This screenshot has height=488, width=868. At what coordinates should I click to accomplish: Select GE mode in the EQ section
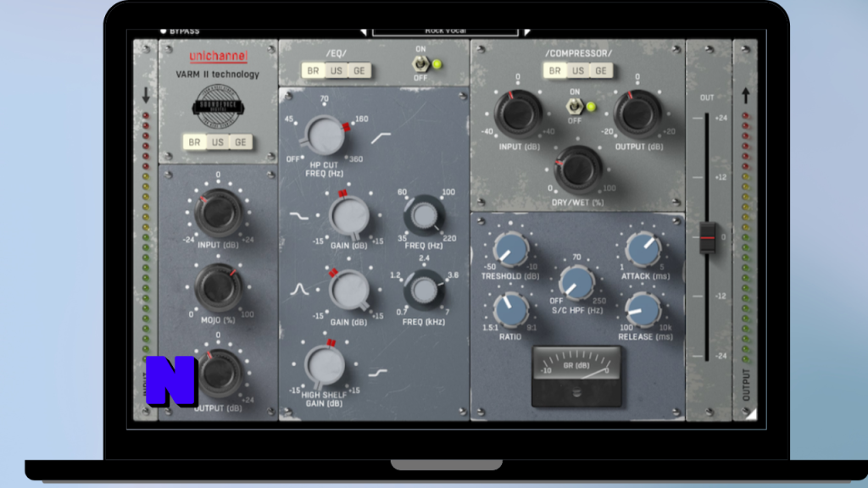359,71
